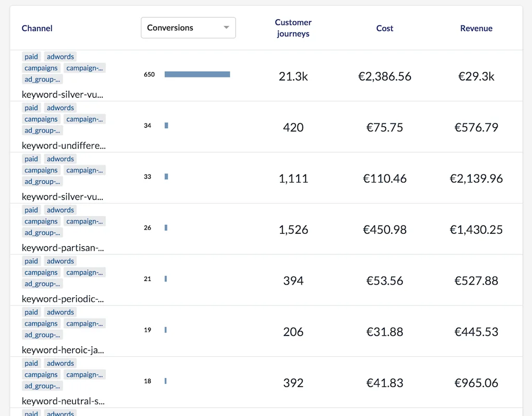The height and width of the screenshot is (416, 532).
Task: Expand the truncated campaign-... tag
Action: point(85,68)
